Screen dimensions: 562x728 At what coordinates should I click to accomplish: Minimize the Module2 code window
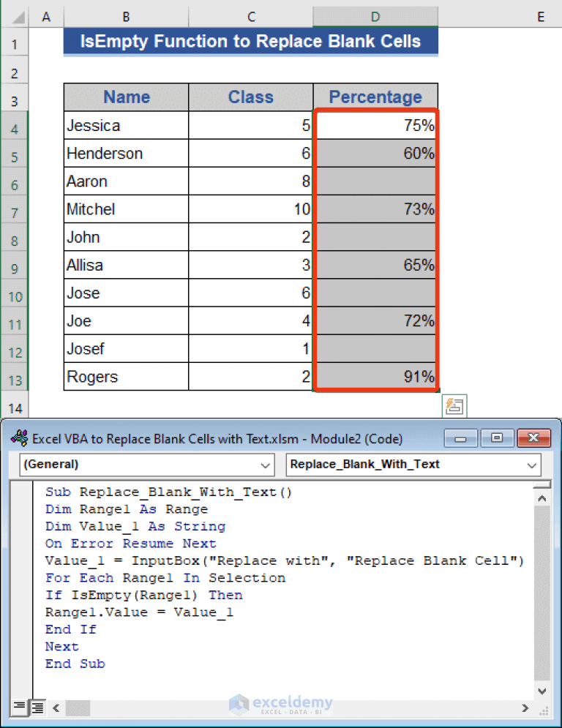pos(460,438)
